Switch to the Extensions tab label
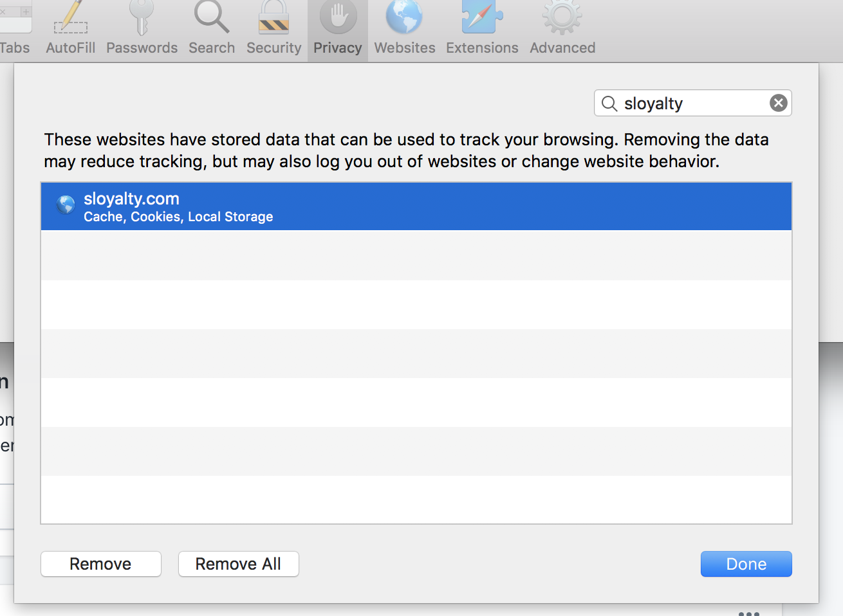 [x=482, y=48]
